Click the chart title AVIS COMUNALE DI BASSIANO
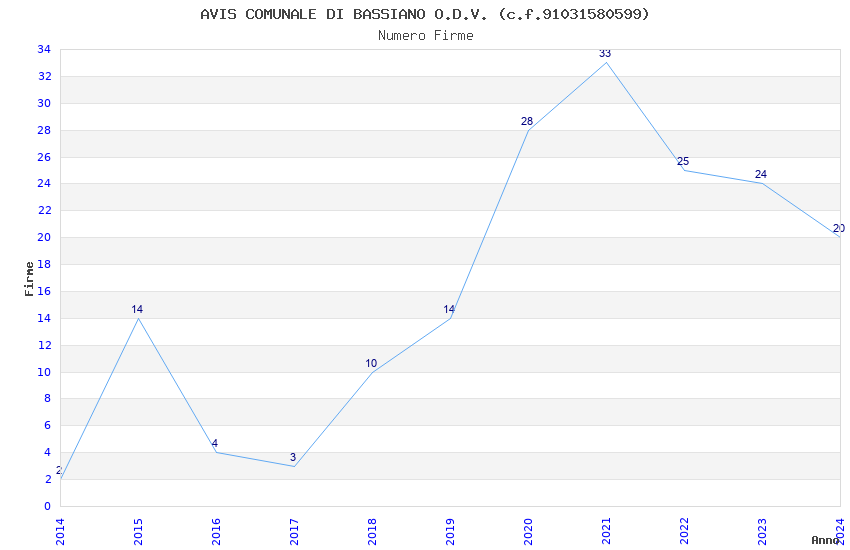 point(424,14)
